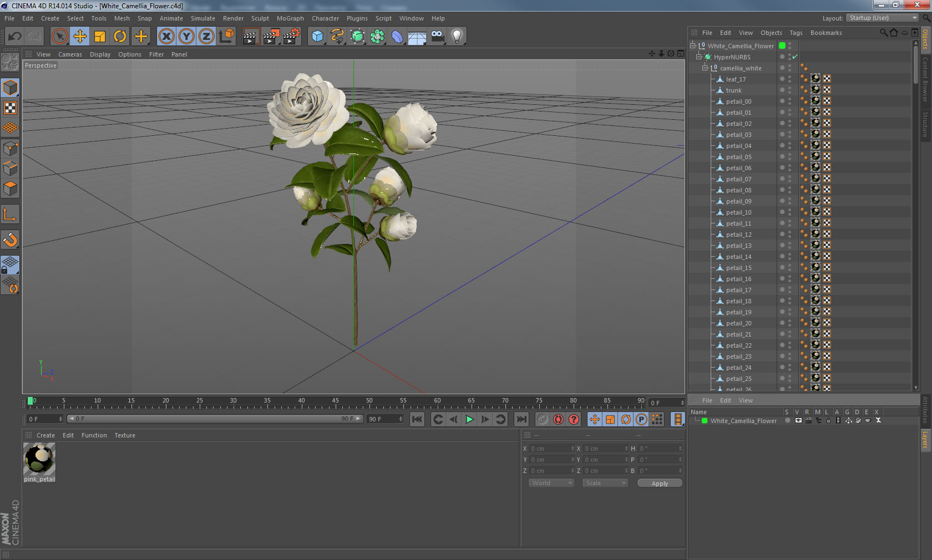
Task: Add a light object
Action: 457,37
